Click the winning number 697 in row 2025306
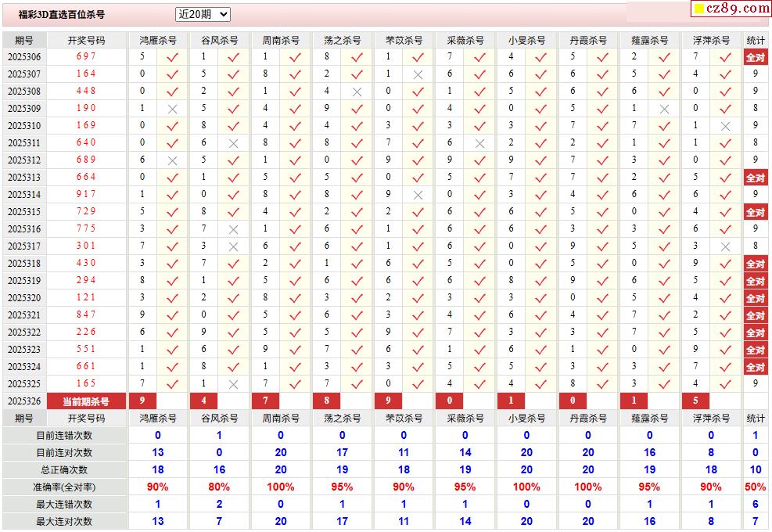The height and width of the screenshot is (532, 772). [x=86, y=56]
